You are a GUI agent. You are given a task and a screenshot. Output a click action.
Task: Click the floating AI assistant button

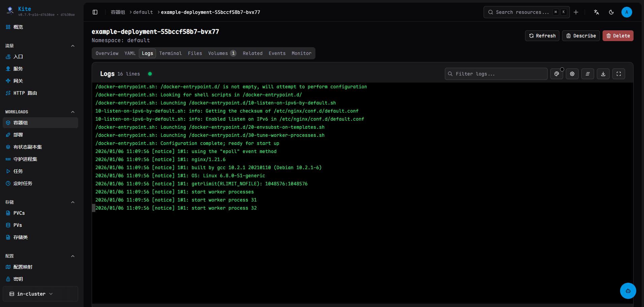point(628,290)
